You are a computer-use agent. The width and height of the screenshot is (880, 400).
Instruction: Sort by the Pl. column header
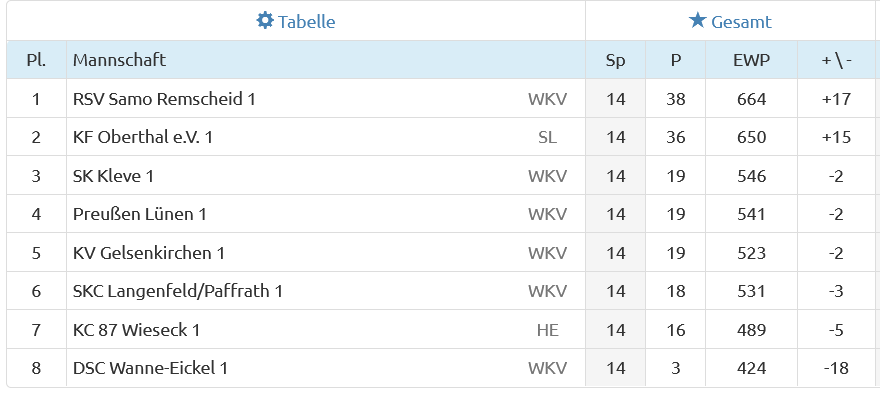[x=36, y=60]
